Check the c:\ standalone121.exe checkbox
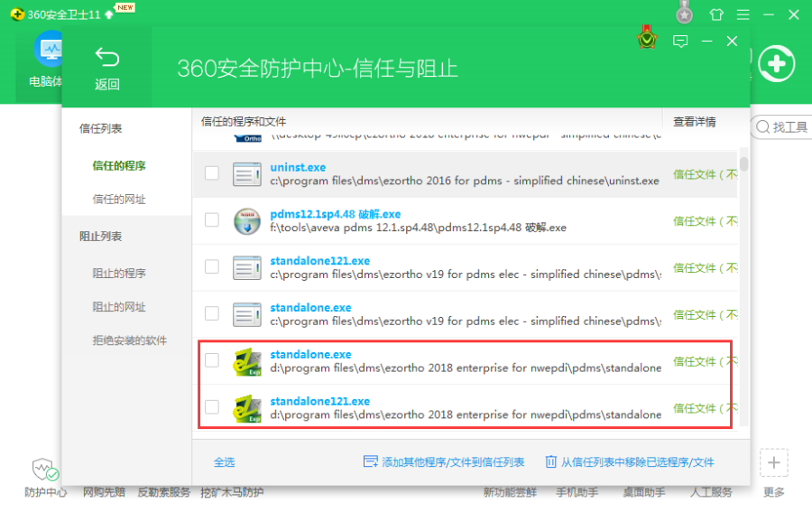812x512 pixels. click(x=212, y=266)
